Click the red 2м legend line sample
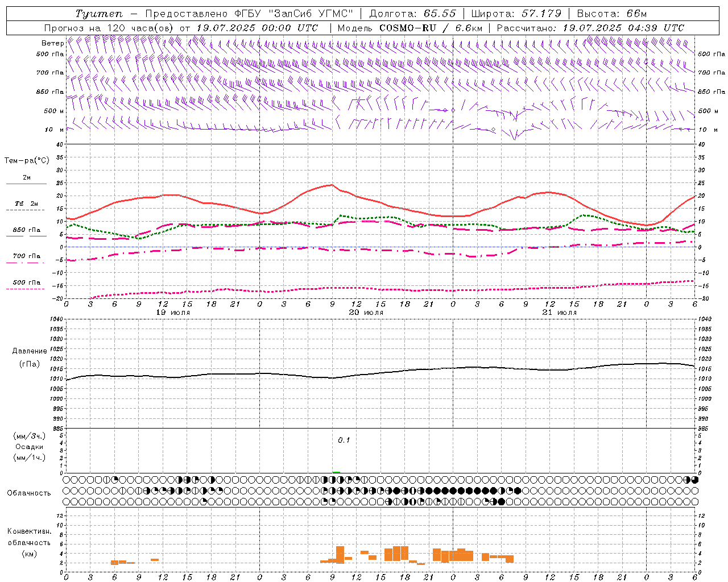 (x=26, y=184)
